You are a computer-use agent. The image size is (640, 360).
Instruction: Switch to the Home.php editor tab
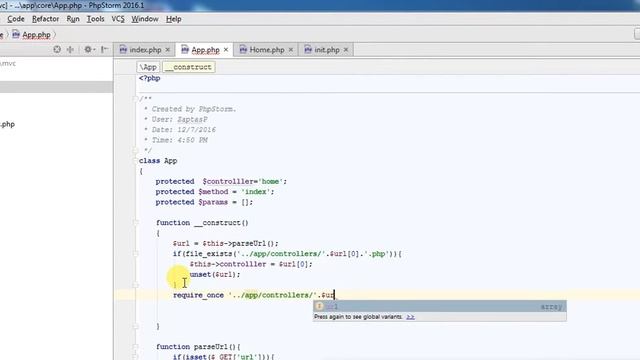267,50
